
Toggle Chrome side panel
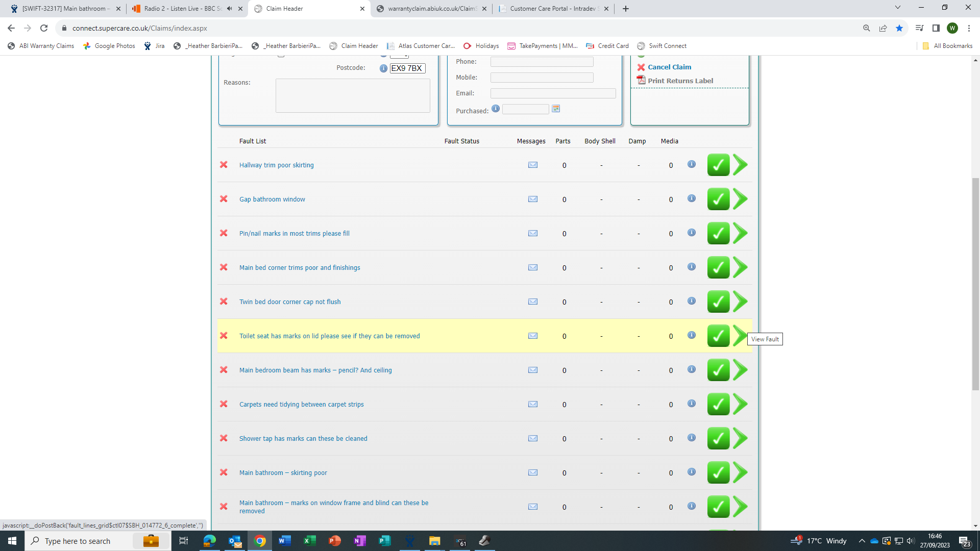936,28
